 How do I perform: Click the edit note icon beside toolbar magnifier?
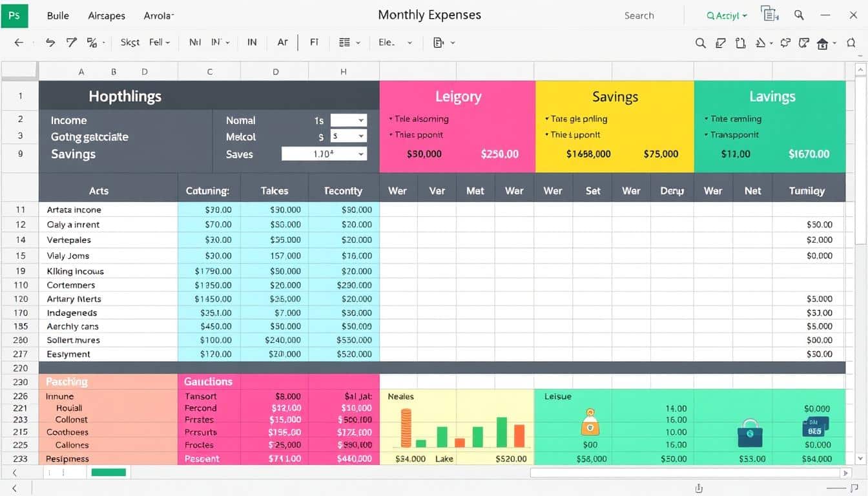coord(721,43)
